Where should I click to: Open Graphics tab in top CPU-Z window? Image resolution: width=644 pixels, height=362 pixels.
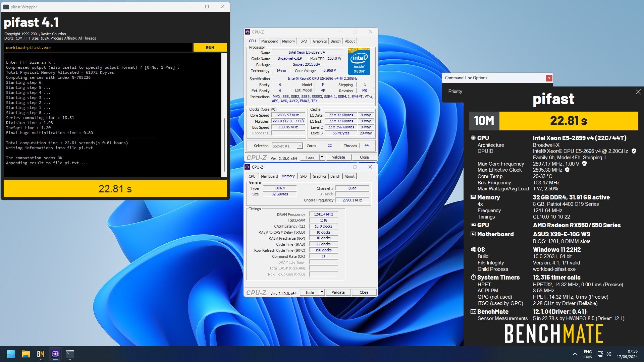[x=320, y=41]
